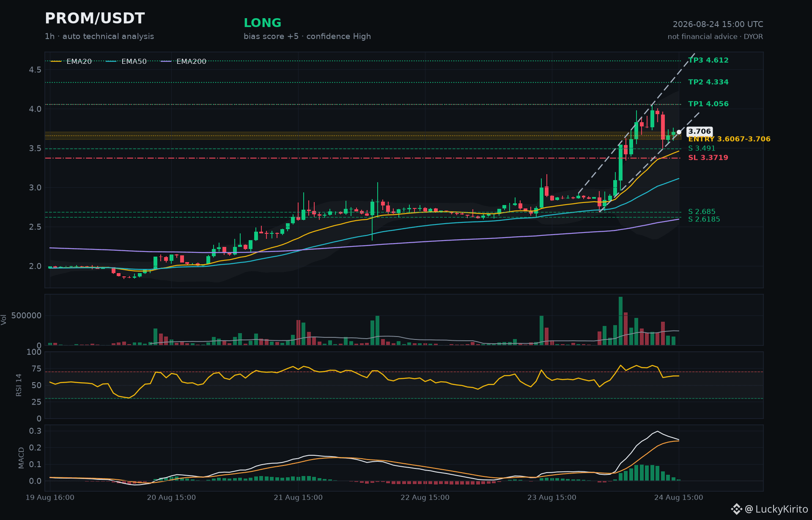Click the 500000 volume axis tick
Viewport: 812px width, 520px height.
click(26, 316)
